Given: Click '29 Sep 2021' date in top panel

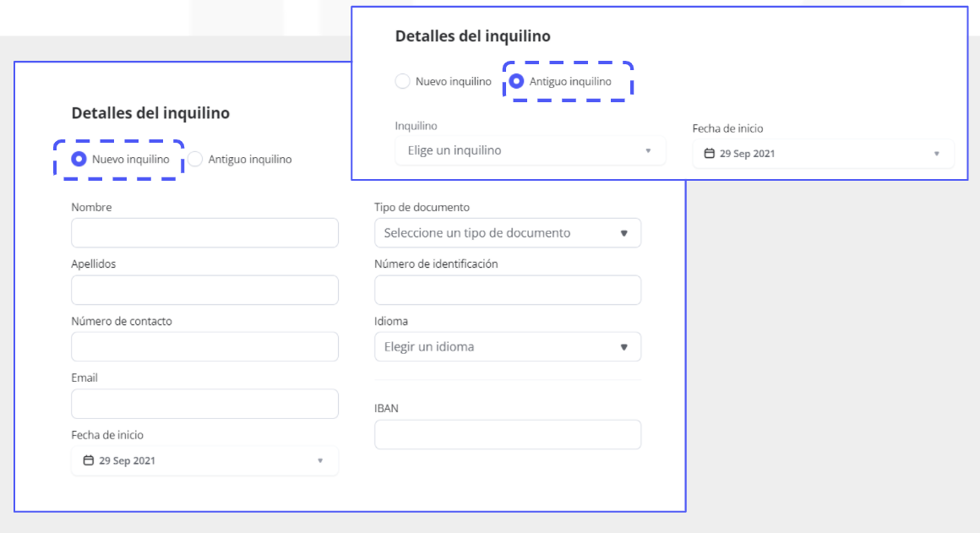Looking at the screenshot, I should click(x=747, y=154).
